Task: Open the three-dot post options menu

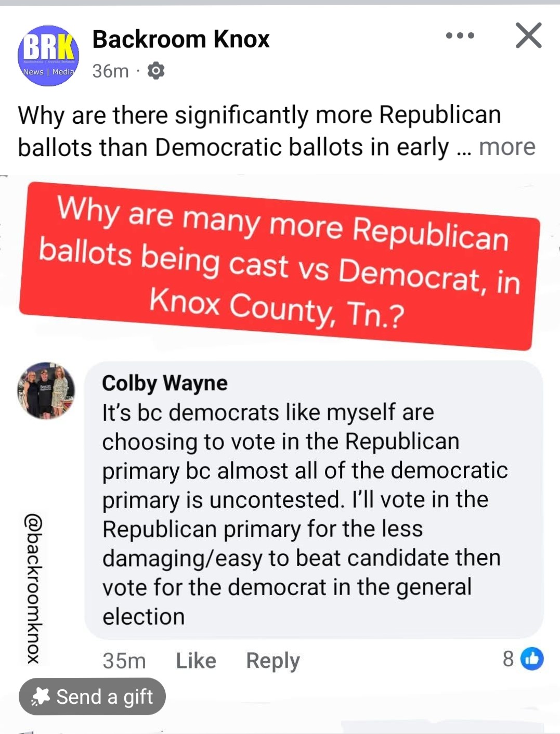Action: [460, 36]
